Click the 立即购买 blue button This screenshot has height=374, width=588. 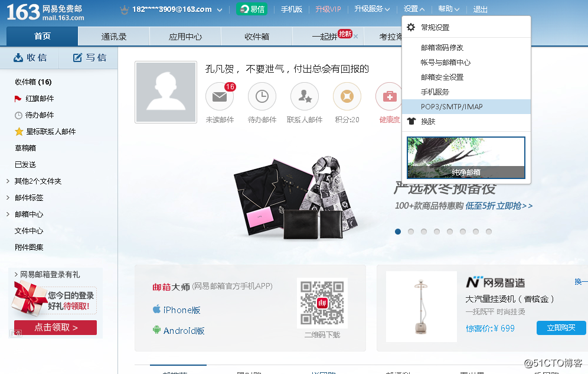pyautogui.click(x=561, y=328)
